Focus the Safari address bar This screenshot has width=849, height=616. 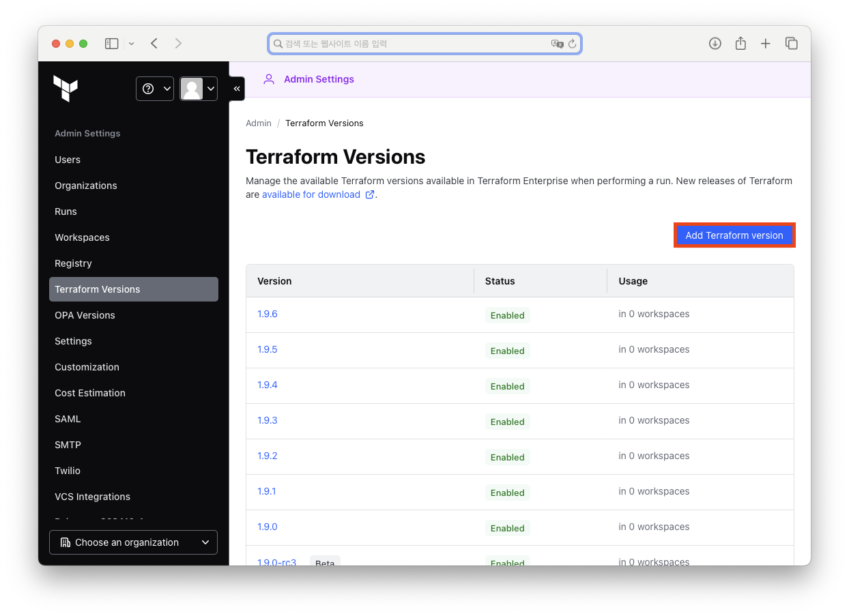(424, 44)
